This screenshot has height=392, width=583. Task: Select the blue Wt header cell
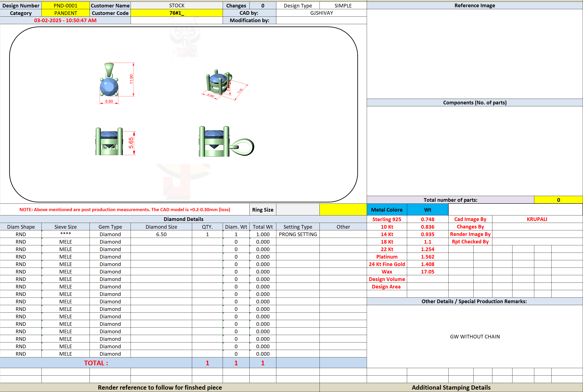[428, 210]
